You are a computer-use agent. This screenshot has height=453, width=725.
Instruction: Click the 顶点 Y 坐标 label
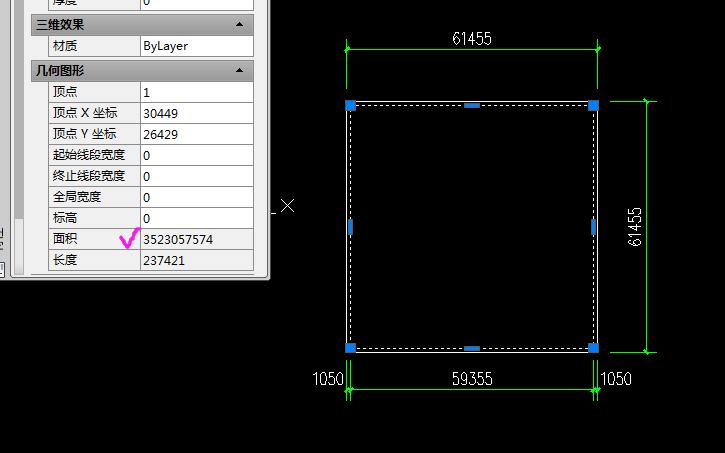[85, 134]
